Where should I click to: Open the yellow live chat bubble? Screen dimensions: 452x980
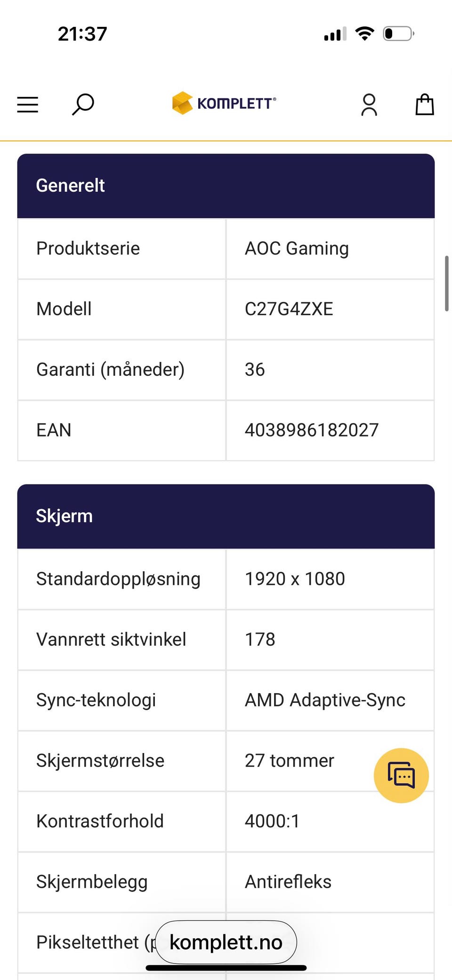pyautogui.click(x=401, y=775)
